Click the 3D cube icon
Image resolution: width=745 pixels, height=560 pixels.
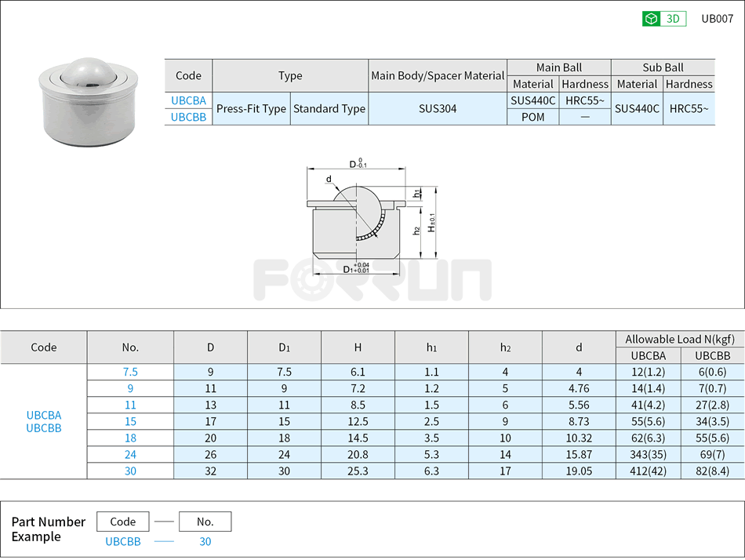651,19
